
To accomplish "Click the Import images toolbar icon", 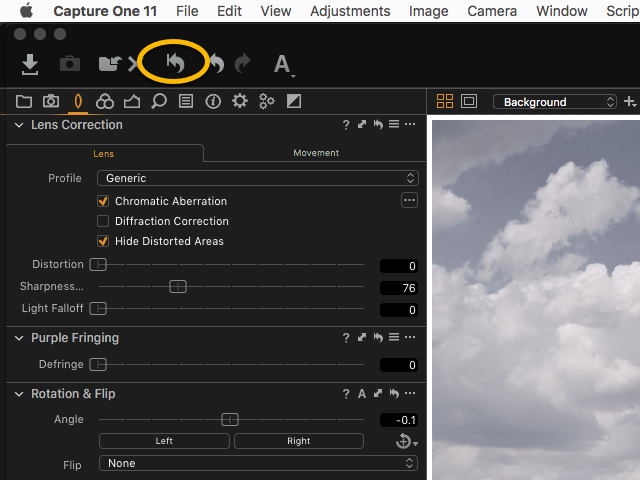I will (x=30, y=64).
